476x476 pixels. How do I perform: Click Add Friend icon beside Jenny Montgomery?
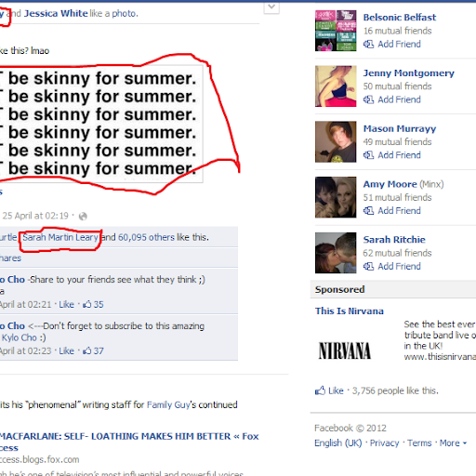click(x=368, y=99)
